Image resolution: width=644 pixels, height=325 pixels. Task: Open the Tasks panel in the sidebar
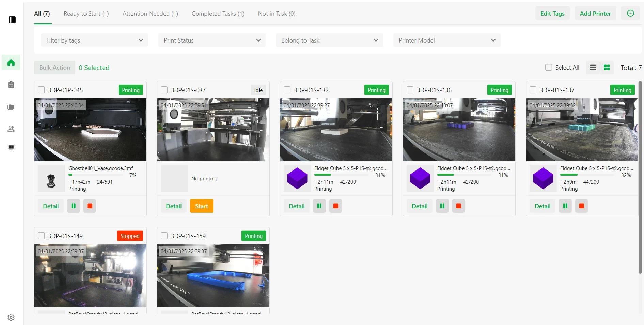(x=11, y=85)
